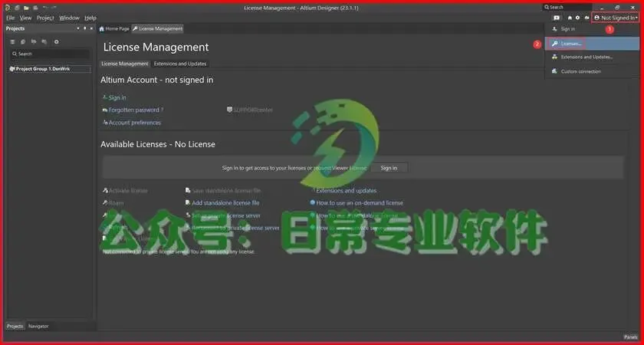Choose Extensions and Updates... menu entry
This screenshot has width=644, height=345.
point(592,57)
